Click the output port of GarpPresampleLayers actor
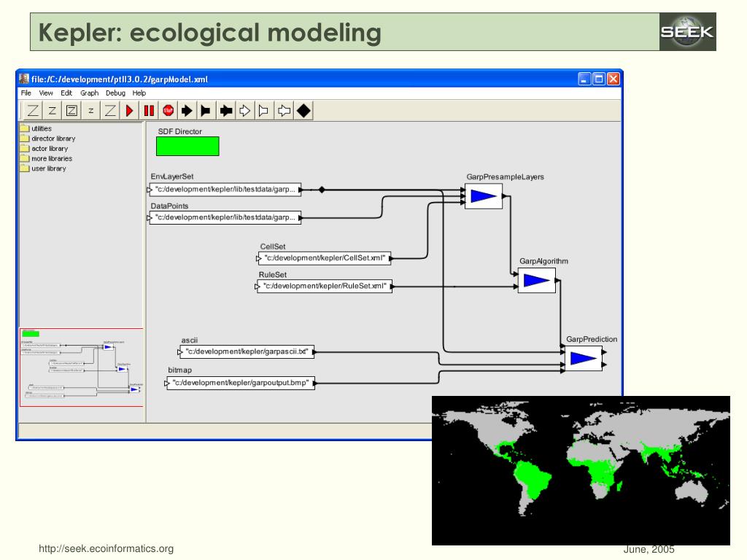This screenshot has width=747, height=560. pyautogui.click(x=505, y=196)
